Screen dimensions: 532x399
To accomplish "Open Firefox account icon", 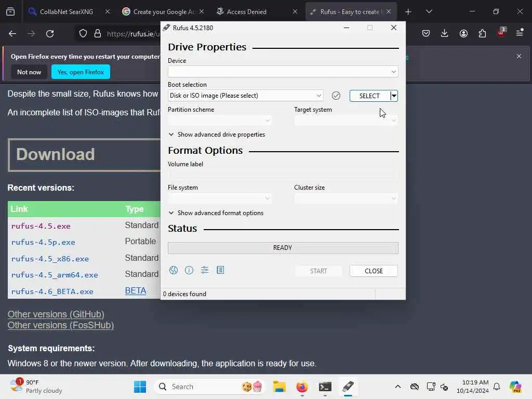I will pyautogui.click(x=463, y=33).
